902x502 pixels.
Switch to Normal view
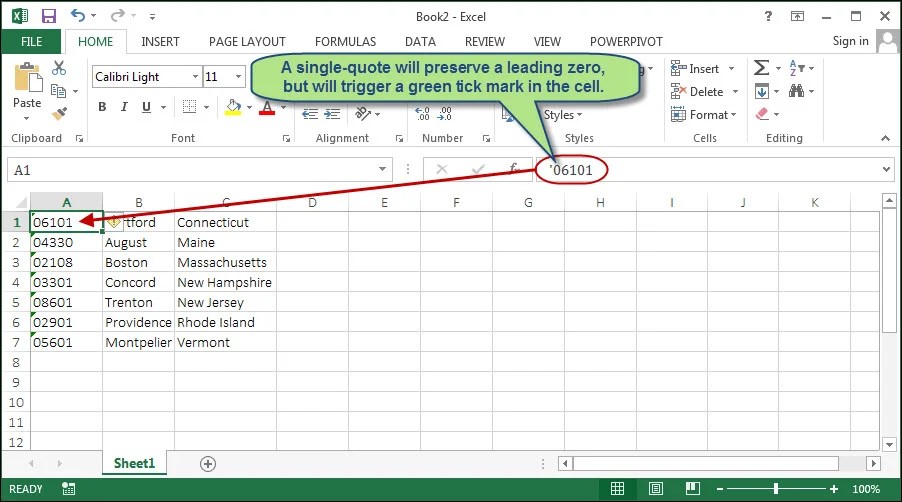click(617, 489)
